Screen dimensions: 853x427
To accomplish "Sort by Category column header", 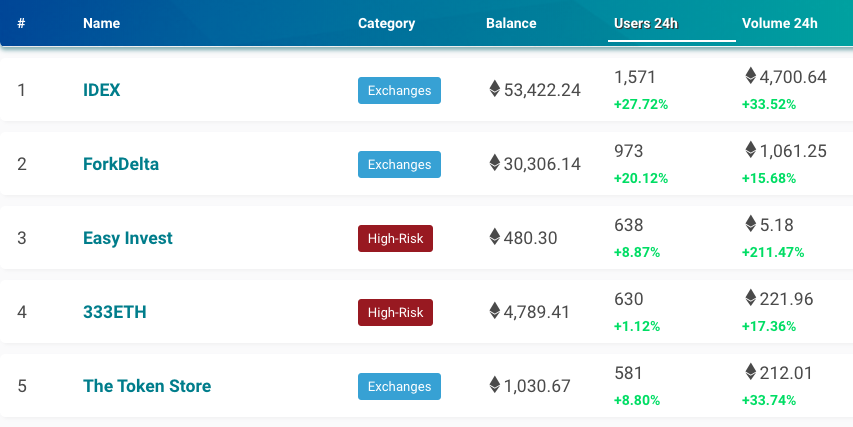I will [x=386, y=23].
